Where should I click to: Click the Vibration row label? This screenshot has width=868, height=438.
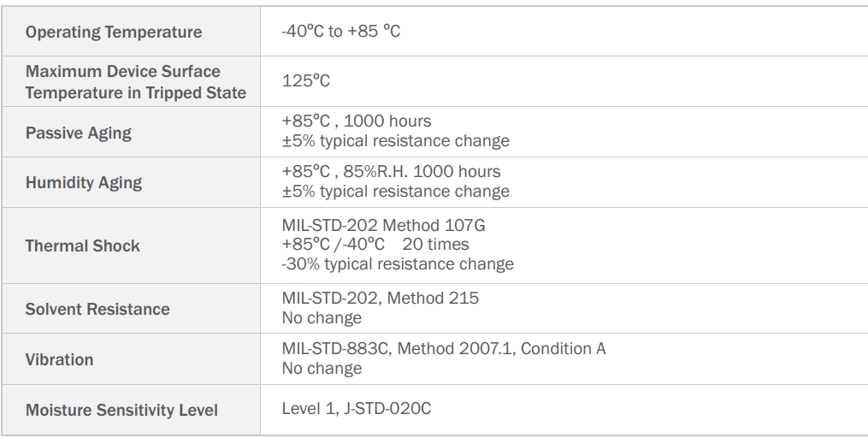click(60, 359)
